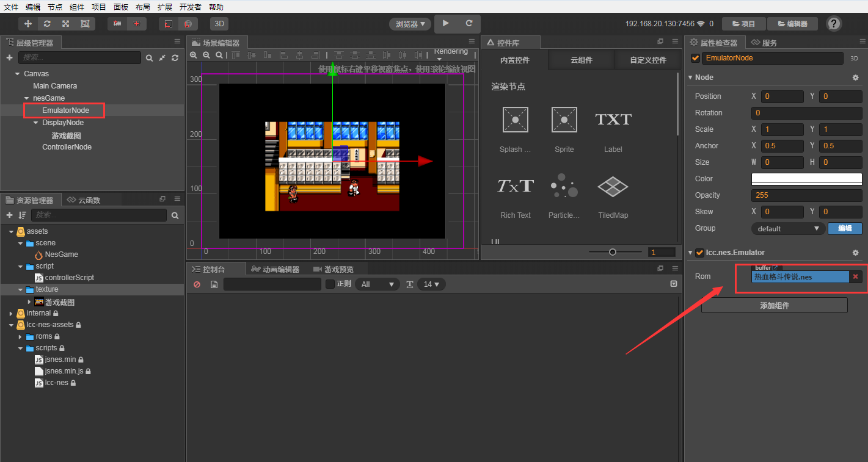This screenshot has height=462, width=868.
Task: Collapse the DisplayNode tree item
Action: [35, 123]
